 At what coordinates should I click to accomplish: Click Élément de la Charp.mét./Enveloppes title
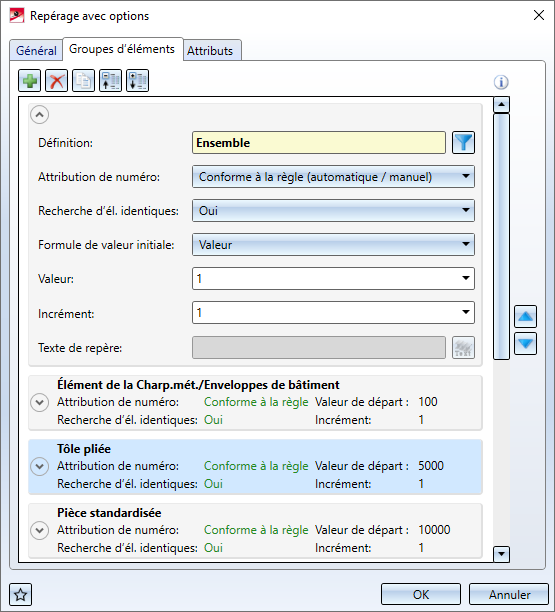coord(198,385)
